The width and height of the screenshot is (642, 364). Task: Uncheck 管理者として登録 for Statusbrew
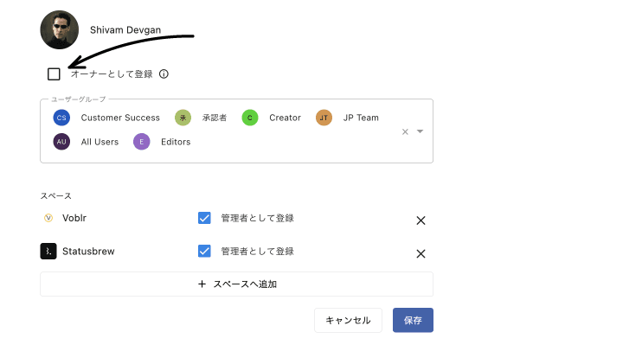tap(205, 252)
